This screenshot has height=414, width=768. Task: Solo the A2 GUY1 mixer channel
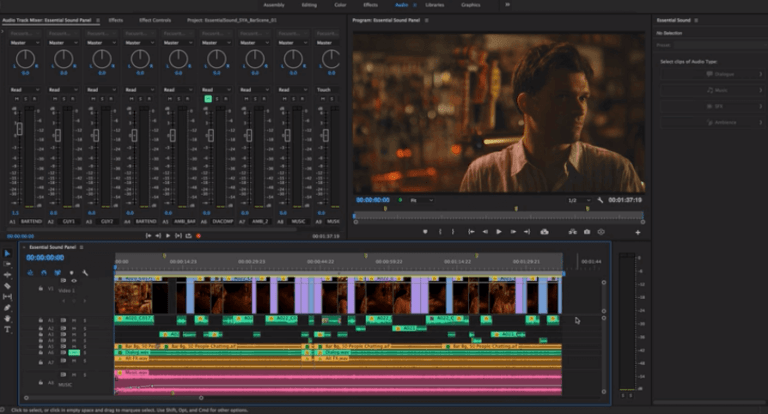[x=64, y=99]
